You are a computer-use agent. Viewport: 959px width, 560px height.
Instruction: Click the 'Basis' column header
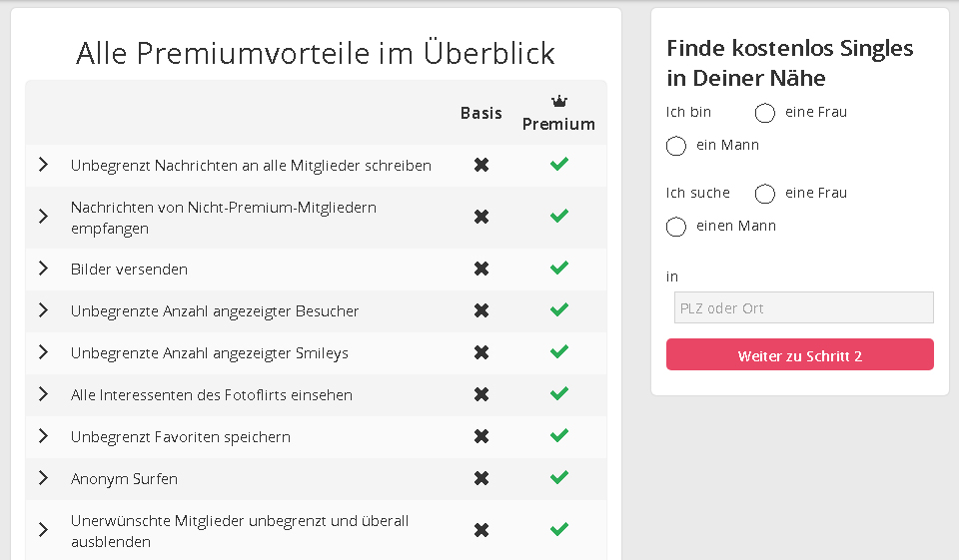click(x=481, y=113)
